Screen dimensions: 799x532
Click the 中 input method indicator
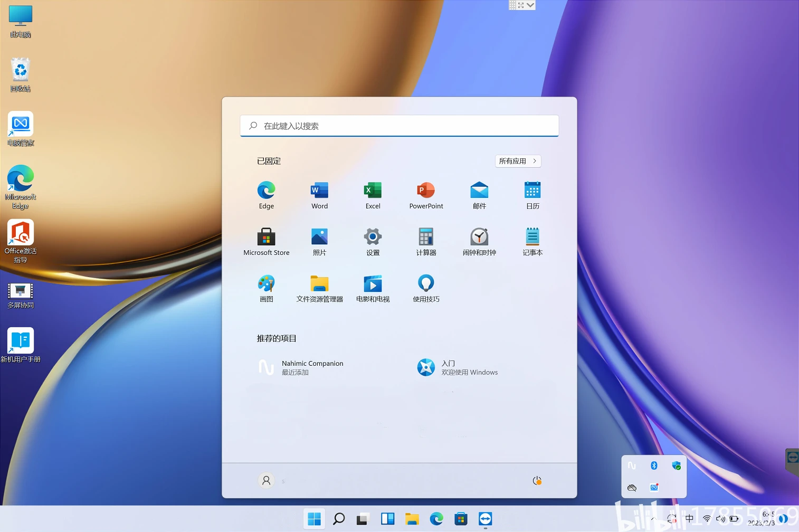[x=689, y=519]
